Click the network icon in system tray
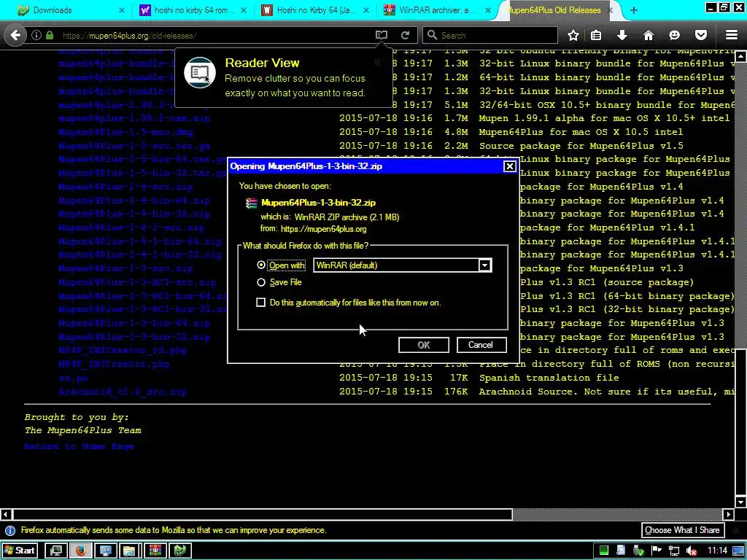The height and width of the screenshot is (560, 747). pos(674,551)
